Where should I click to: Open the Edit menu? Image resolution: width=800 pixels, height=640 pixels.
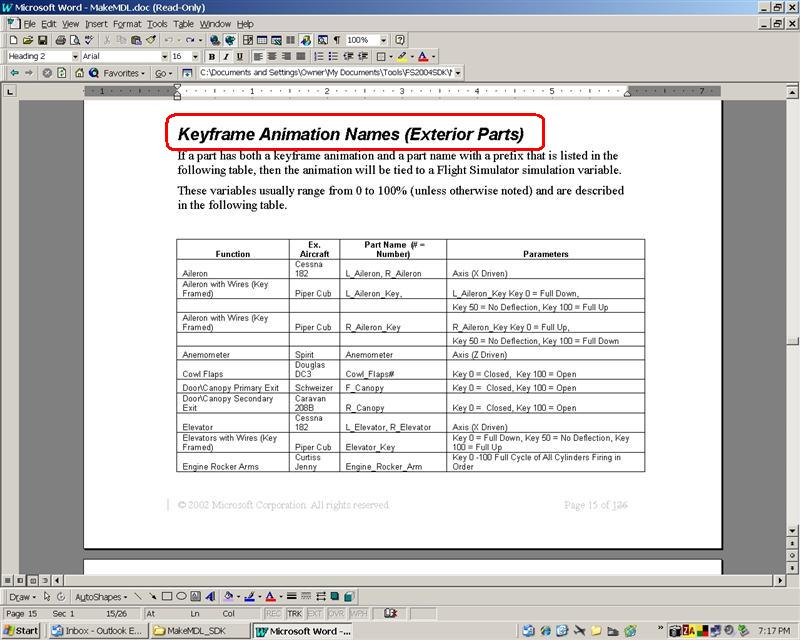[x=48, y=24]
